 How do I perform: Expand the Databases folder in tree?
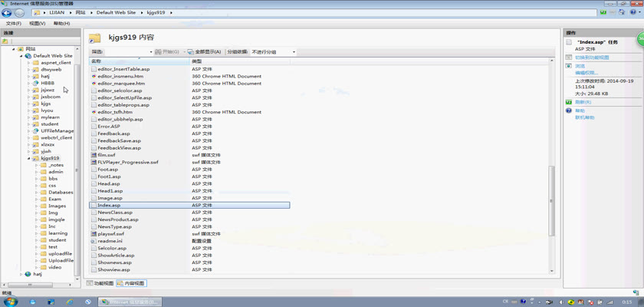click(x=36, y=193)
